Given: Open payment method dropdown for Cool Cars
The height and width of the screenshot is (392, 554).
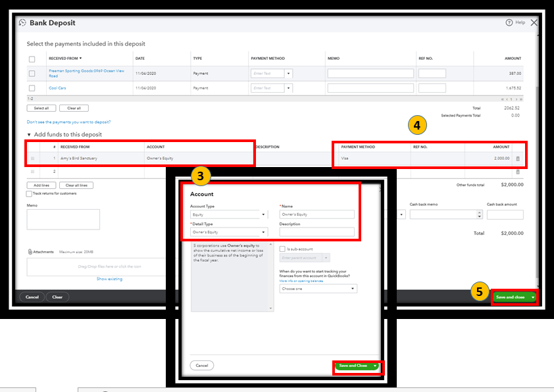Looking at the screenshot, I should 288,88.
